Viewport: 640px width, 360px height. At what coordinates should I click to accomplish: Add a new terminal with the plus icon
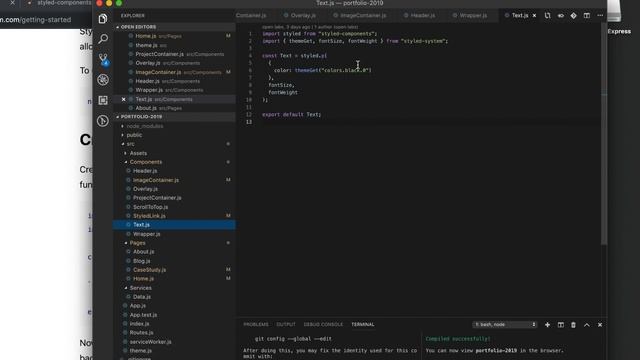(x=547, y=325)
